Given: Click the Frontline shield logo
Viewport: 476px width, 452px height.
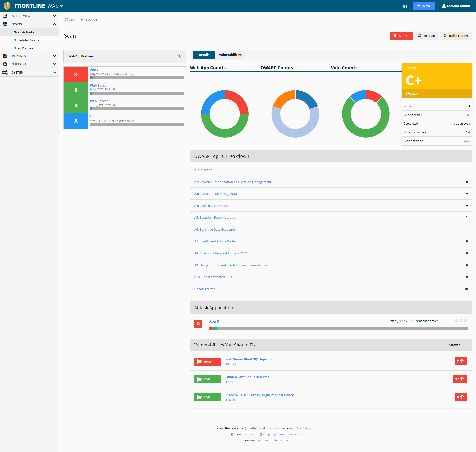Looking at the screenshot, I should point(7,6).
